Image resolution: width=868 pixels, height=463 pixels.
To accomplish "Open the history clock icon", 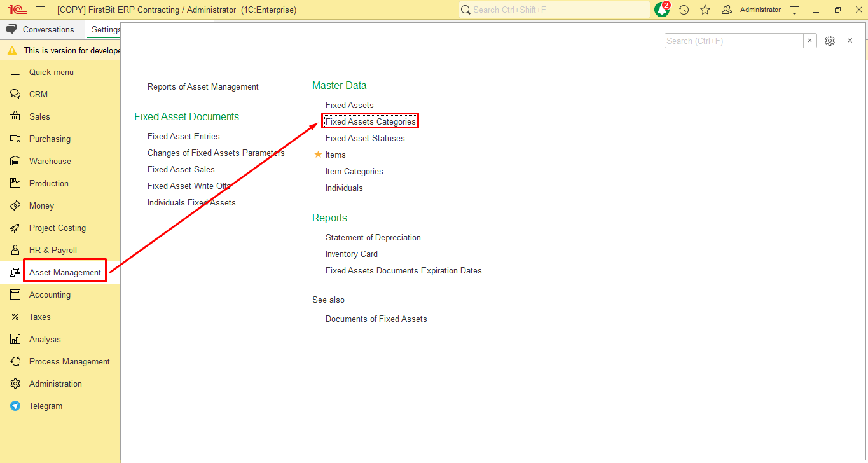I will coord(684,10).
